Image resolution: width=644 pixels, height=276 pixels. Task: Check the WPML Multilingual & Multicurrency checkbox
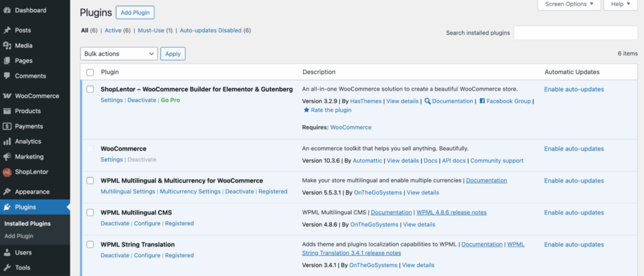click(x=90, y=180)
